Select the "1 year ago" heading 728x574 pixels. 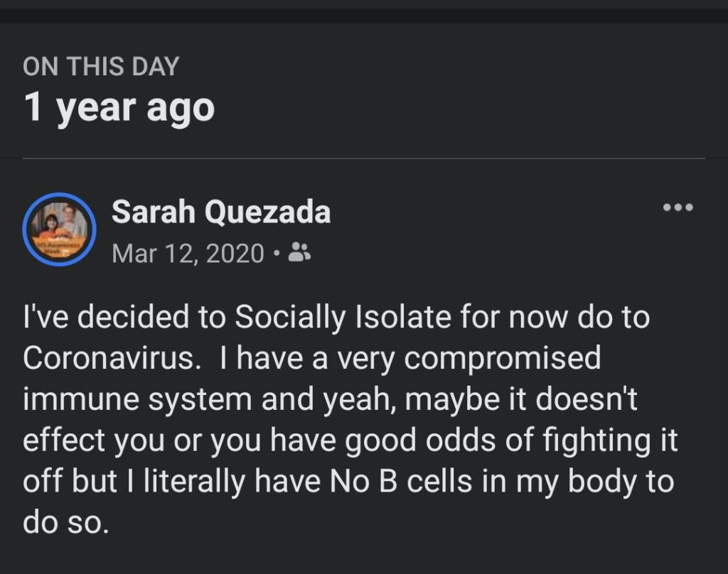pos(119,107)
